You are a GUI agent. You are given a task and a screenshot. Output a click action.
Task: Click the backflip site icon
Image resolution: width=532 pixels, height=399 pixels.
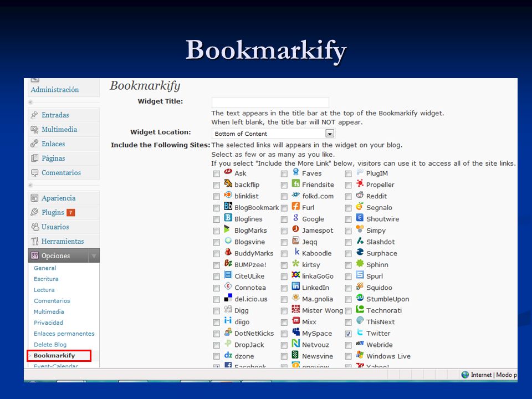pos(228,184)
